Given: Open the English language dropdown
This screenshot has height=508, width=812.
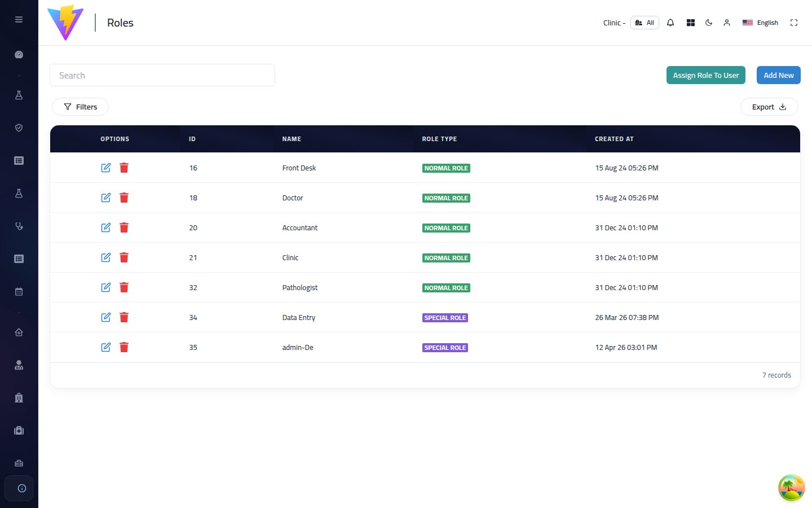Looking at the screenshot, I should tap(760, 23).
